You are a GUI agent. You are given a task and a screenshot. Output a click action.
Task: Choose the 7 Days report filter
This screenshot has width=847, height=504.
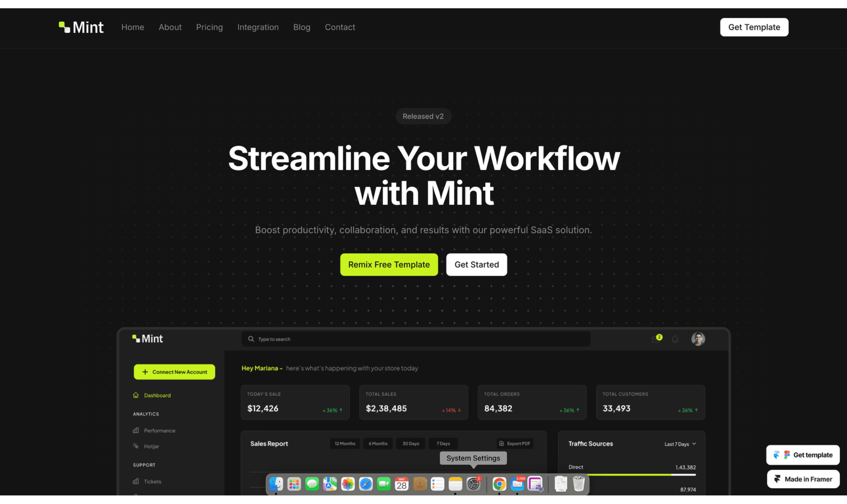(x=443, y=444)
